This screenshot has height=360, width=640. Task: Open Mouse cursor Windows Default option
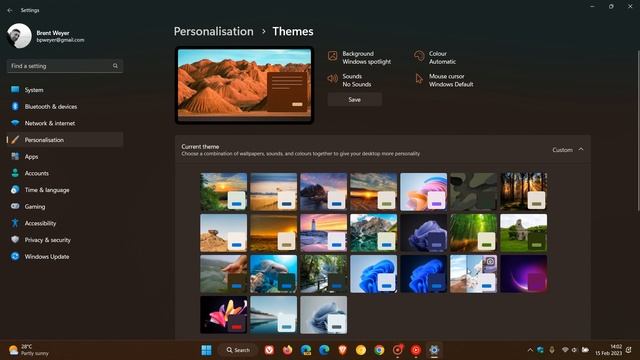point(444,80)
